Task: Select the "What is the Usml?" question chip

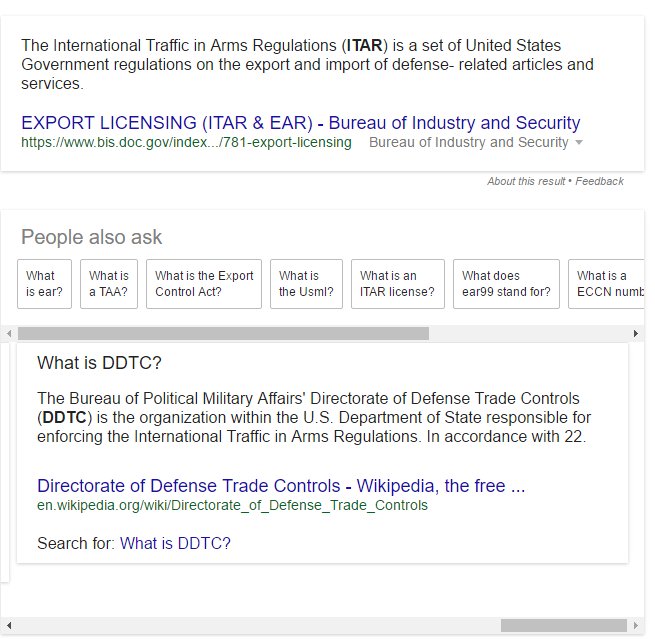Action: point(306,284)
